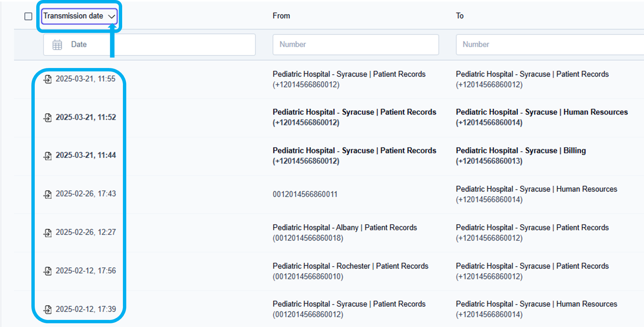Click fax icon for 2025-02-12, 17:56 row
The image size is (644, 327).
point(47,271)
